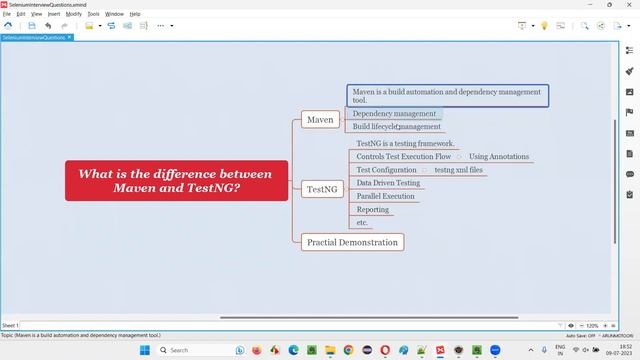Open the Notes panel in right sidebar

629,153
